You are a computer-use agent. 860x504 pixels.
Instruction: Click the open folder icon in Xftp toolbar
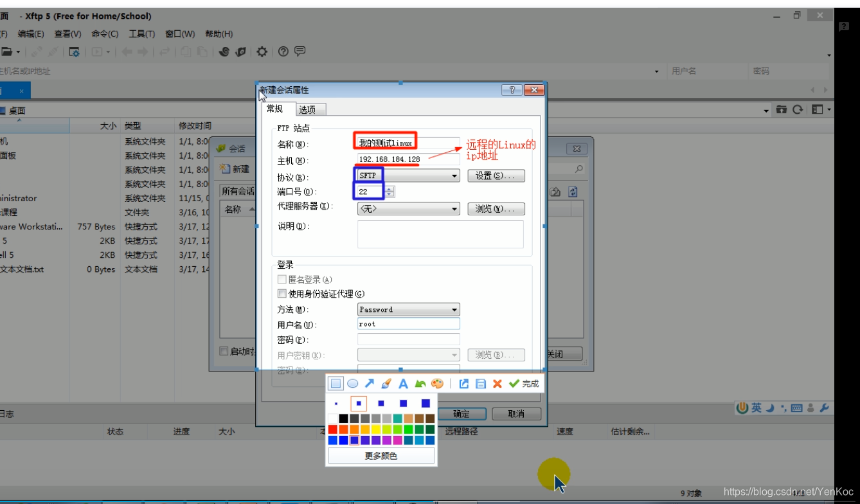[x=6, y=52]
